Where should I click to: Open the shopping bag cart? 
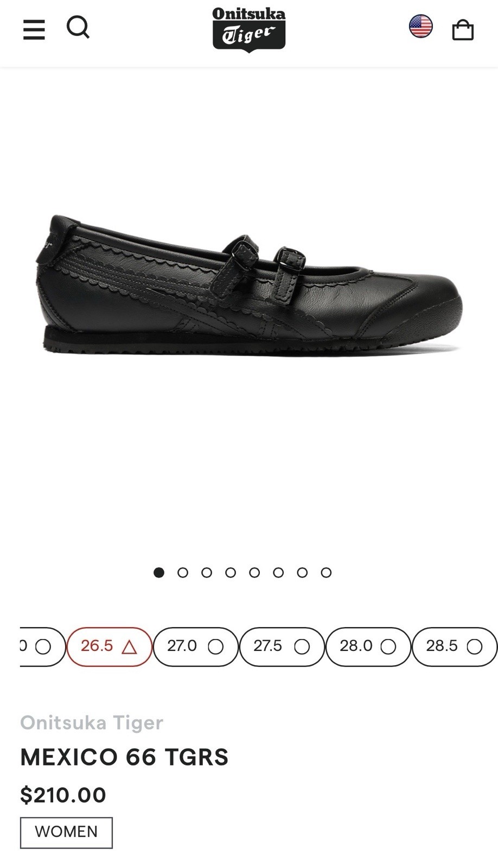463,30
